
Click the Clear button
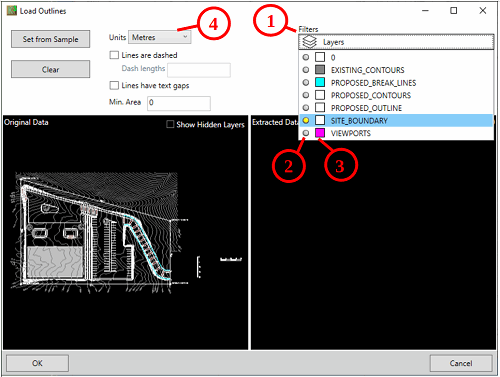pyautogui.click(x=50, y=69)
